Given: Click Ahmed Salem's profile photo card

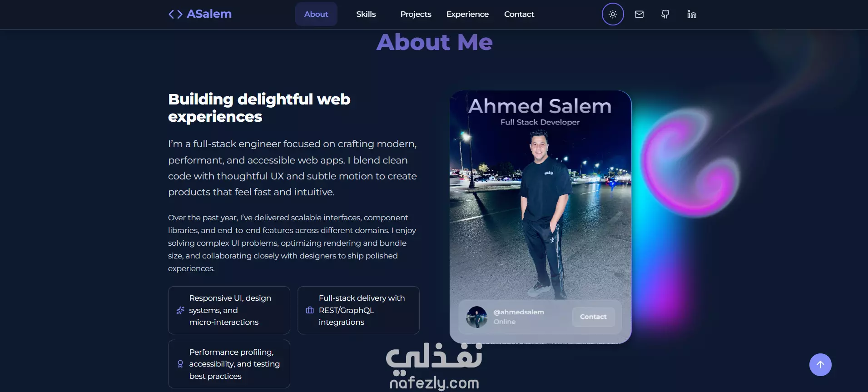Looking at the screenshot, I should 541,217.
